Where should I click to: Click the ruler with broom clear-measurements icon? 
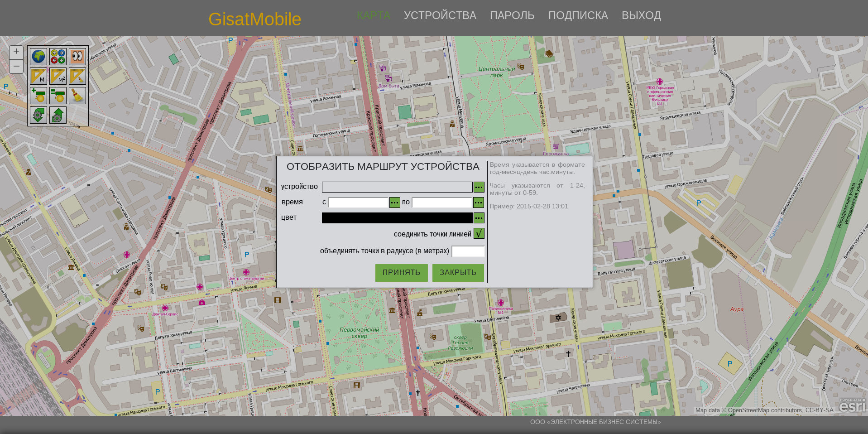pyautogui.click(x=77, y=76)
